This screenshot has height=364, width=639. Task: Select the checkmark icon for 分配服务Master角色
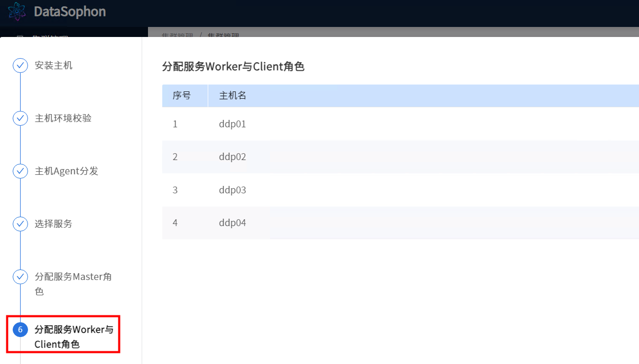[20, 277]
